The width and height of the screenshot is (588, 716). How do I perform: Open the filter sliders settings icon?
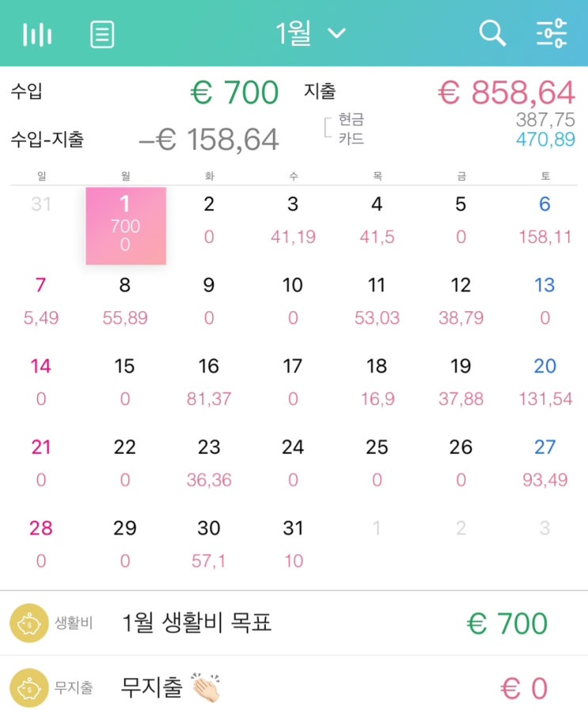click(x=552, y=33)
